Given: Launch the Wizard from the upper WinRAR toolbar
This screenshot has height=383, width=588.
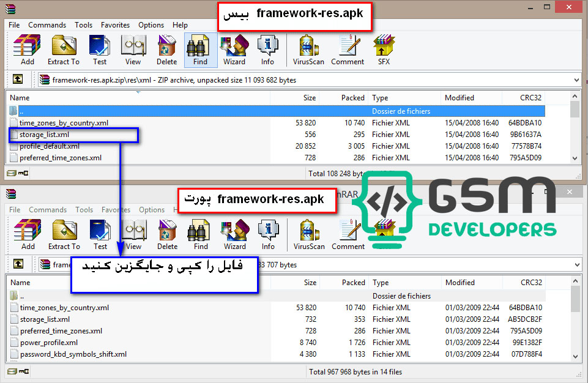Looking at the screenshot, I should [x=234, y=50].
